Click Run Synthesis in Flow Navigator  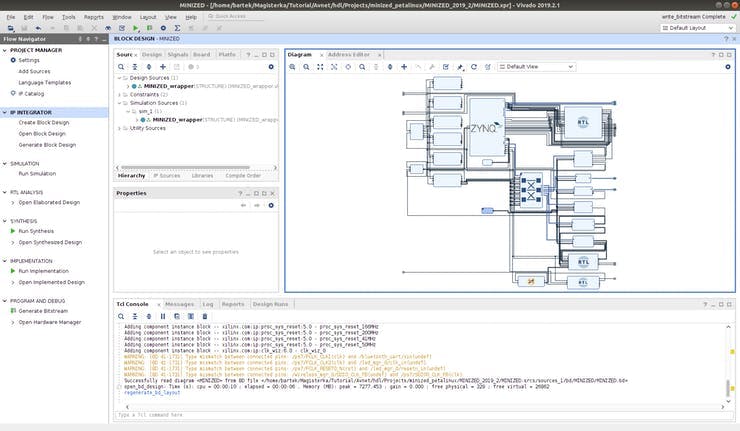(x=36, y=230)
